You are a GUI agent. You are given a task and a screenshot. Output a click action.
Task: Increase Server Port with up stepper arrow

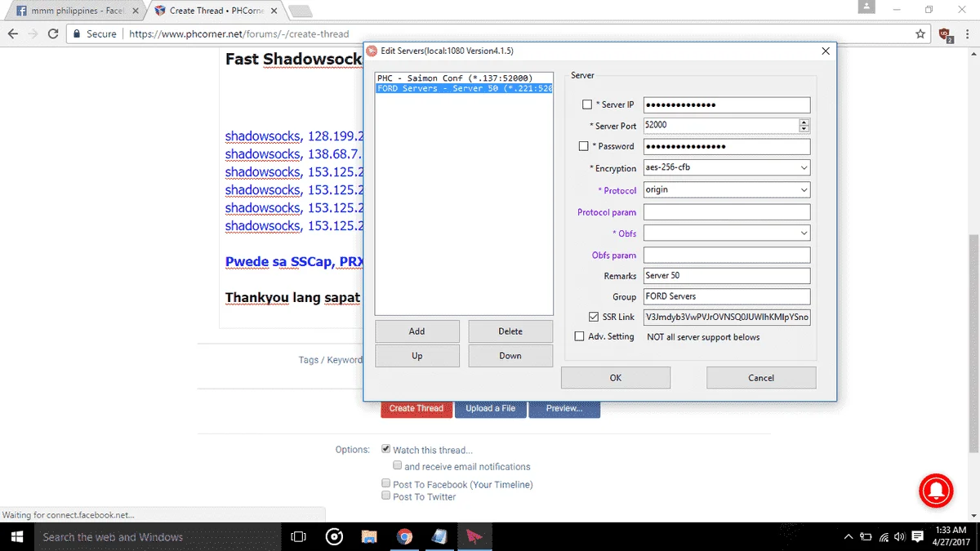tap(804, 122)
